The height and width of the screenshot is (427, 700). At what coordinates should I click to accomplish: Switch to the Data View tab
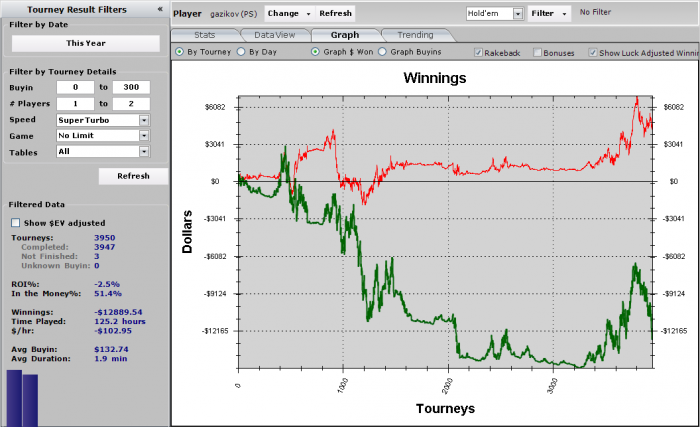[275, 35]
